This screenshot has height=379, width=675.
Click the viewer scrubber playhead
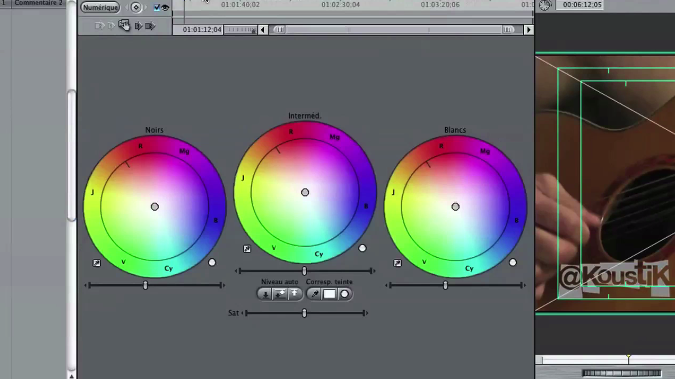tap(629, 359)
